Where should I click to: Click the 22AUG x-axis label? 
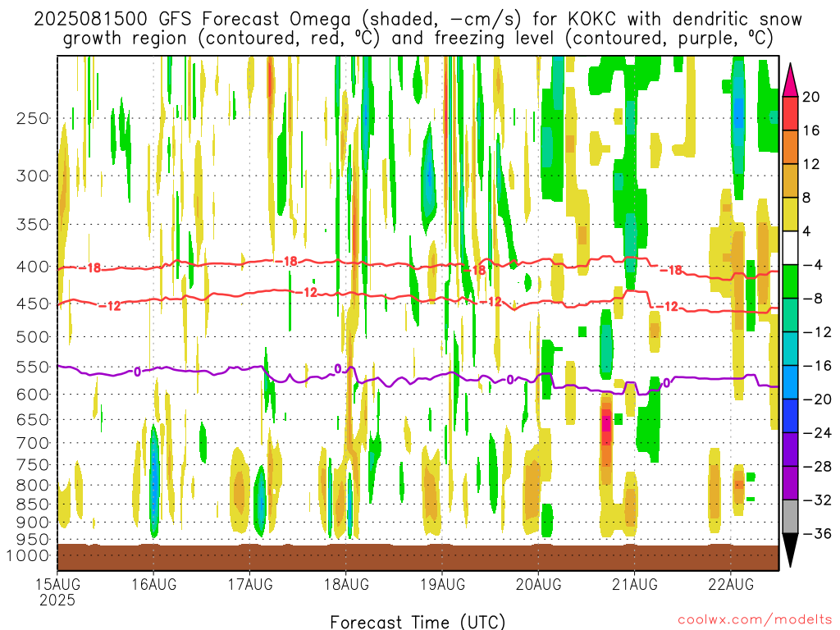(x=731, y=584)
